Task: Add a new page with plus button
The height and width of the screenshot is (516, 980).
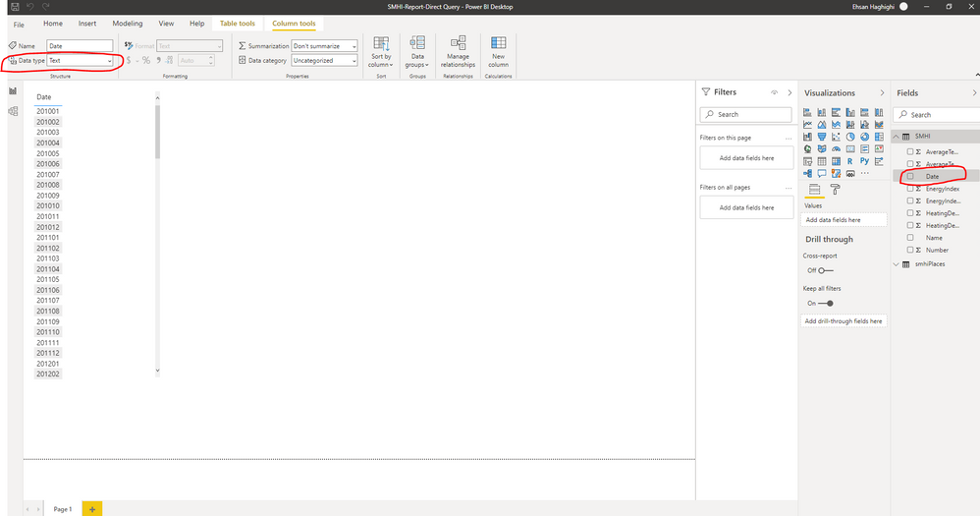Action: [x=92, y=509]
